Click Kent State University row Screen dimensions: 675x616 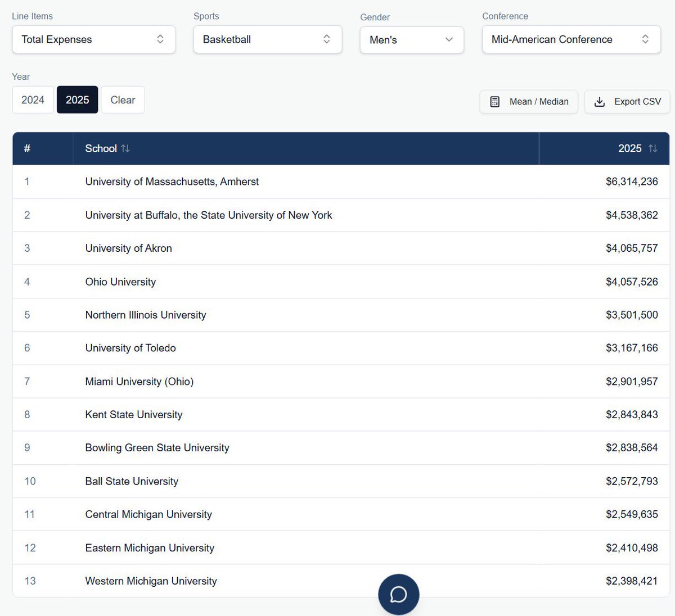click(x=341, y=414)
